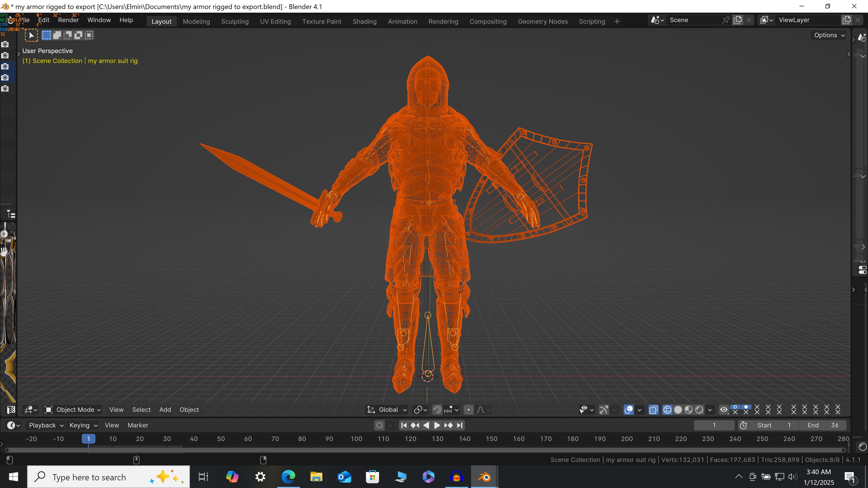Toggle snapping magnet
The image size is (868, 488).
coord(437,410)
